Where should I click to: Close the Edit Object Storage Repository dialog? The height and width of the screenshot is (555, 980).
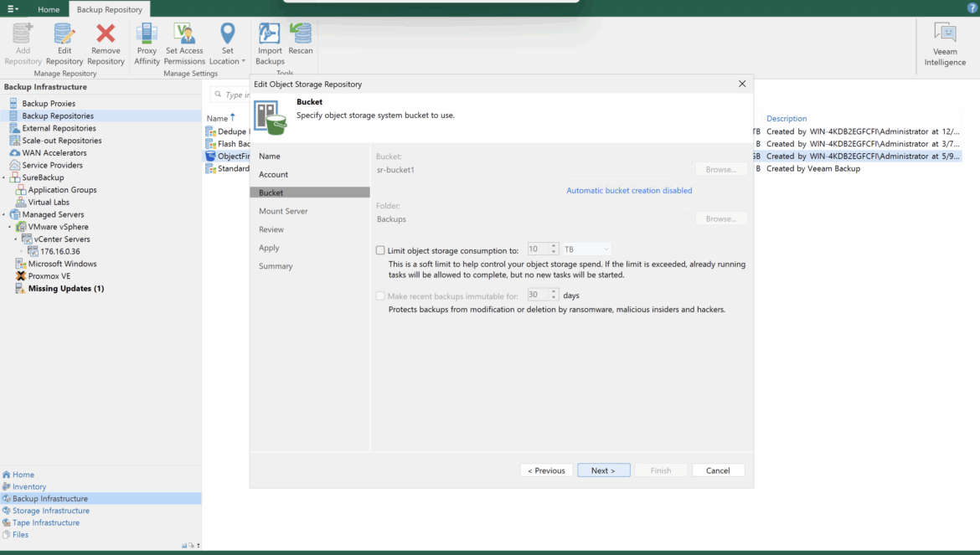click(742, 84)
